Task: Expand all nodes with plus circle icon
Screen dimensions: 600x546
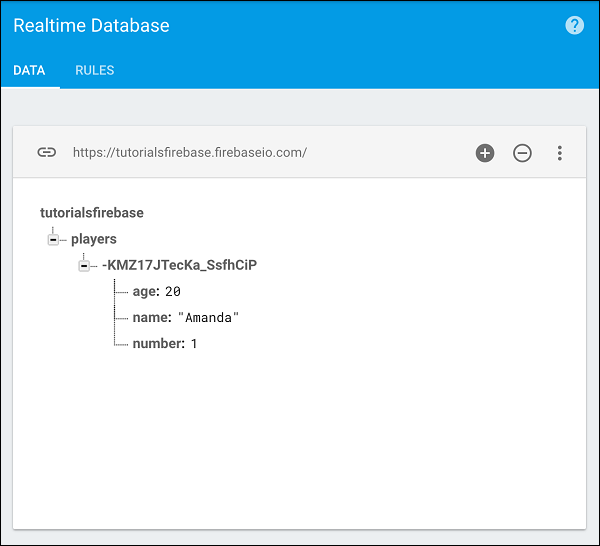Action: pyautogui.click(x=485, y=153)
